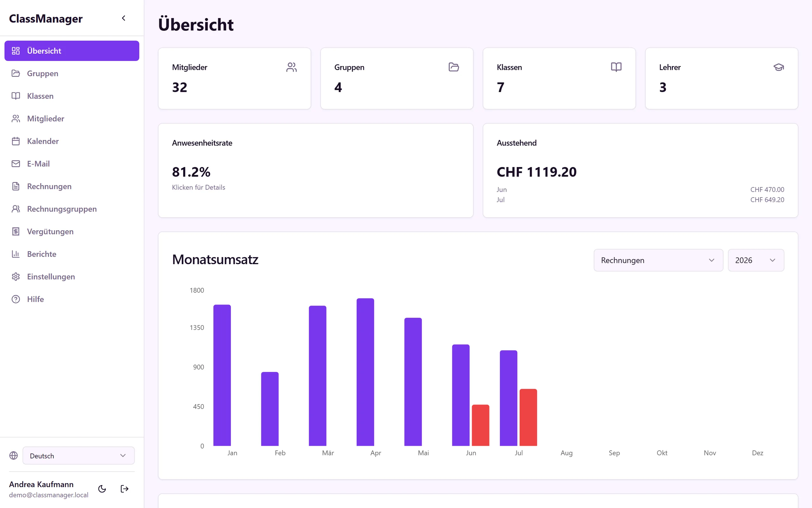This screenshot has width=812, height=508.
Task: Click the purple Apr revenue bar
Action: pyautogui.click(x=365, y=372)
